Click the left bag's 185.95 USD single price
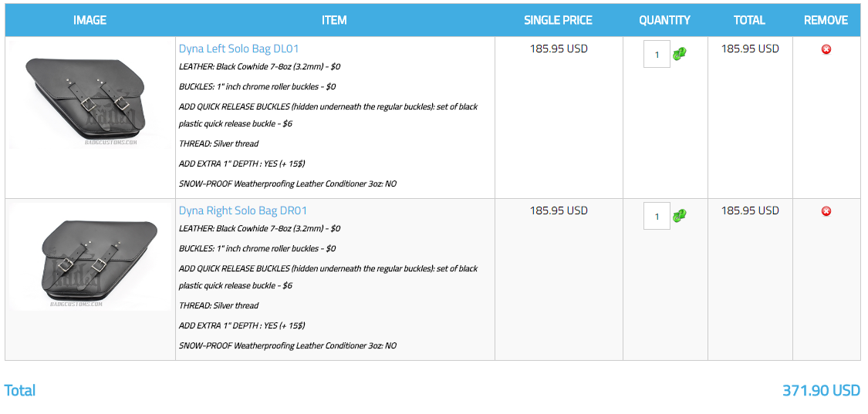868x414 pixels. pos(559,49)
